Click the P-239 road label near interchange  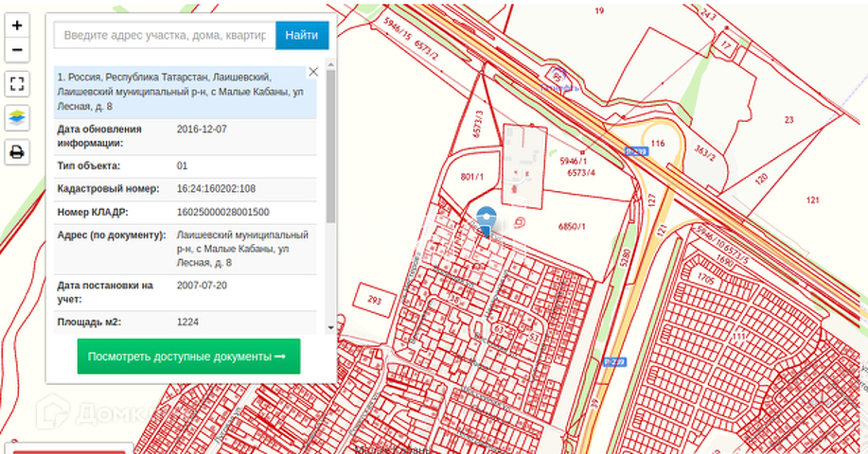tap(636, 150)
